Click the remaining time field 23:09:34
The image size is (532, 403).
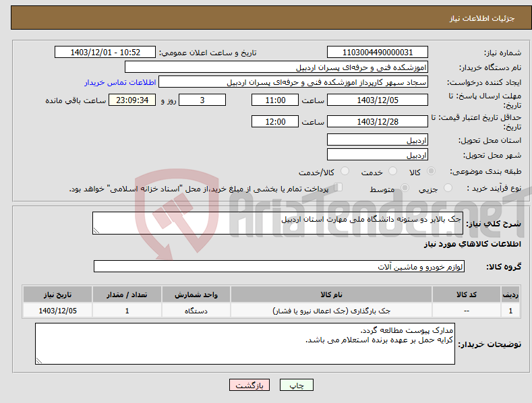click(132, 100)
